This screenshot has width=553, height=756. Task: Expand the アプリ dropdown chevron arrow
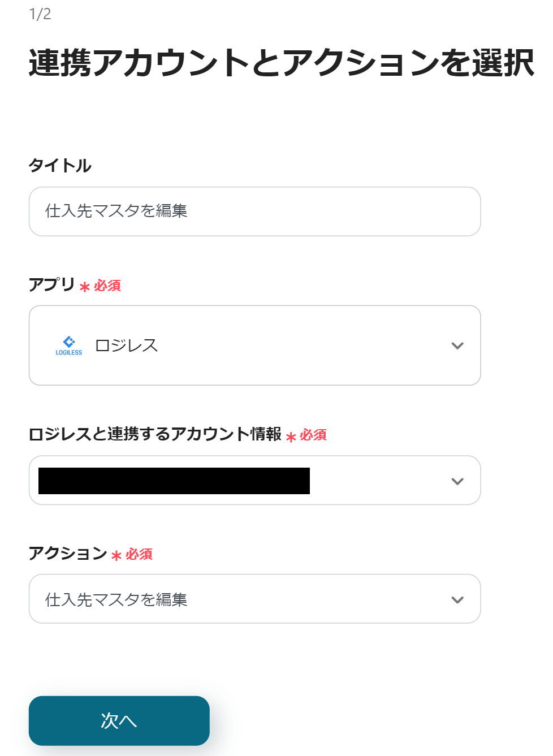click(x=457, y=345)
